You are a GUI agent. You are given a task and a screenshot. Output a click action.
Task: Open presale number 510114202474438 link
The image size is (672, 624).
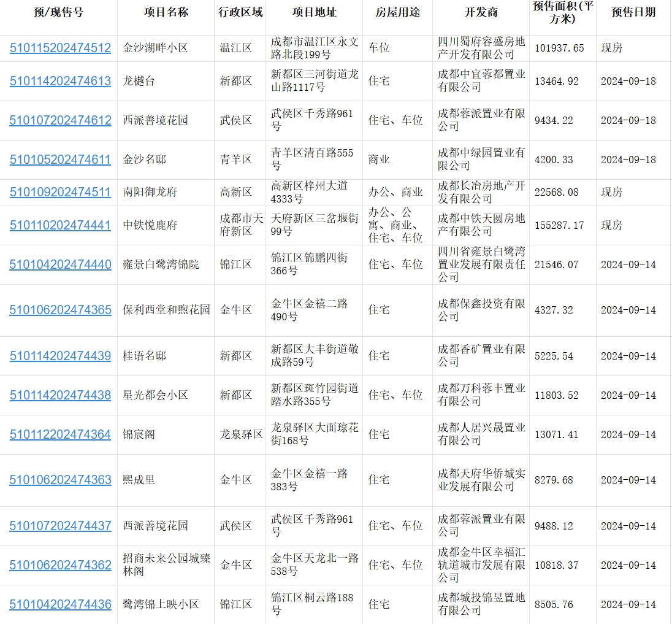[60, 395]
